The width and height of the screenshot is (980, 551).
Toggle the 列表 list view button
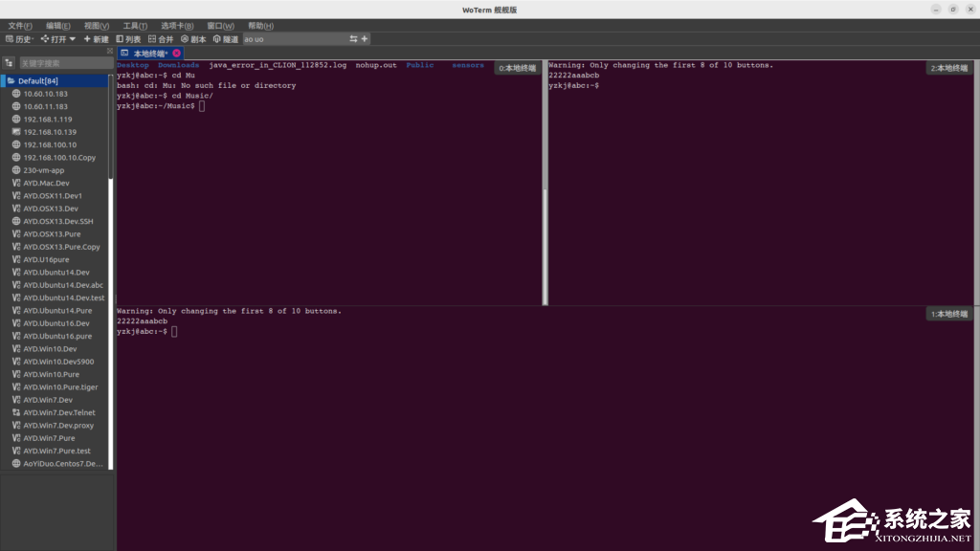point(129,38)
